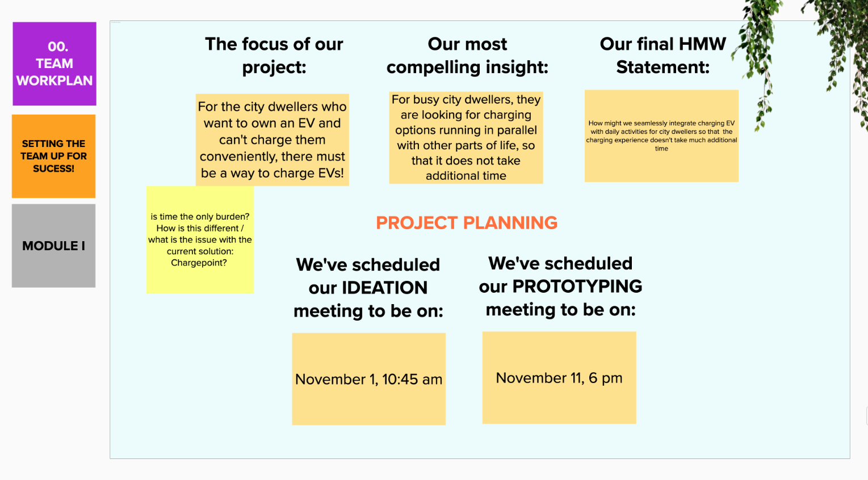
Task: Select 'The focus of our project:' heading
Action: pos(274,55)
